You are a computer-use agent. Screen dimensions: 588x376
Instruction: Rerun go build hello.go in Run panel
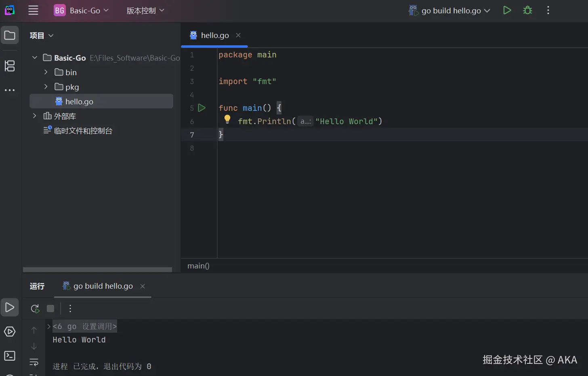pos(35,309)
